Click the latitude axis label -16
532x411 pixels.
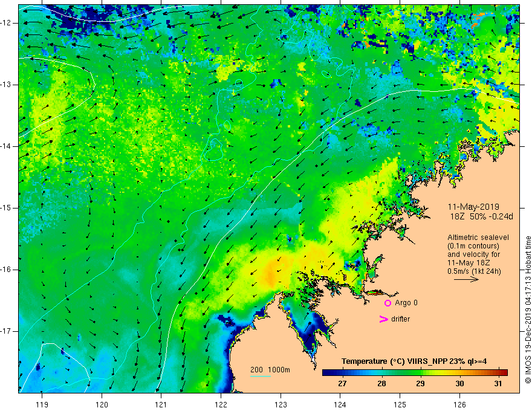pos(6,270)
